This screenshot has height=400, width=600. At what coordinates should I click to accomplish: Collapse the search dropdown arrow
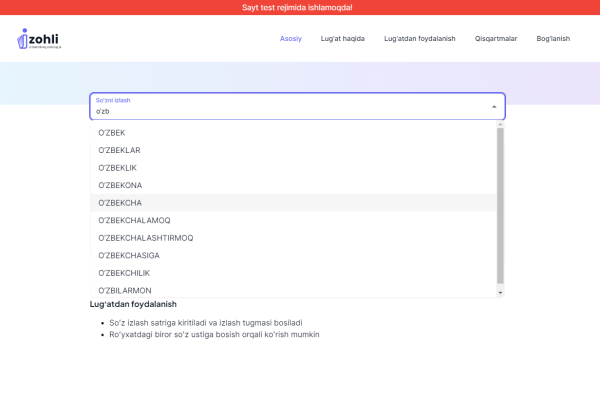[x=493, y=106]
